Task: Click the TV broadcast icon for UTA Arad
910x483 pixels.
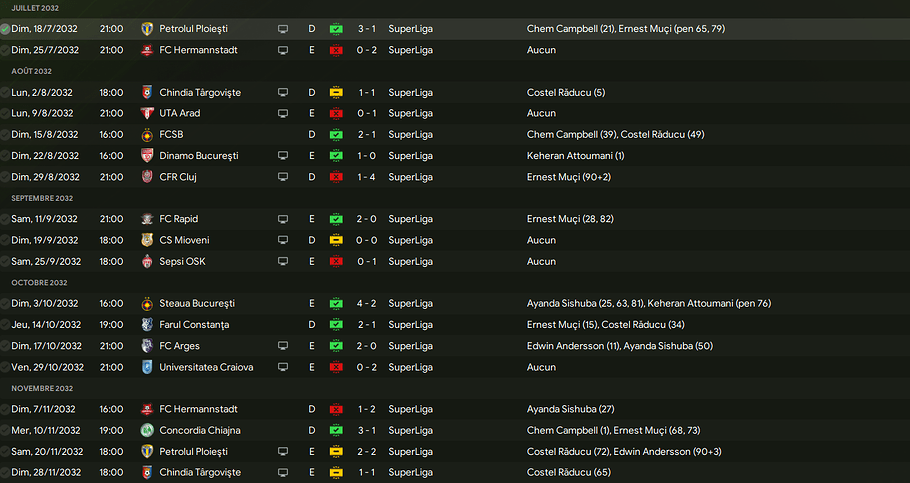Action: click(x=283, y=113)
